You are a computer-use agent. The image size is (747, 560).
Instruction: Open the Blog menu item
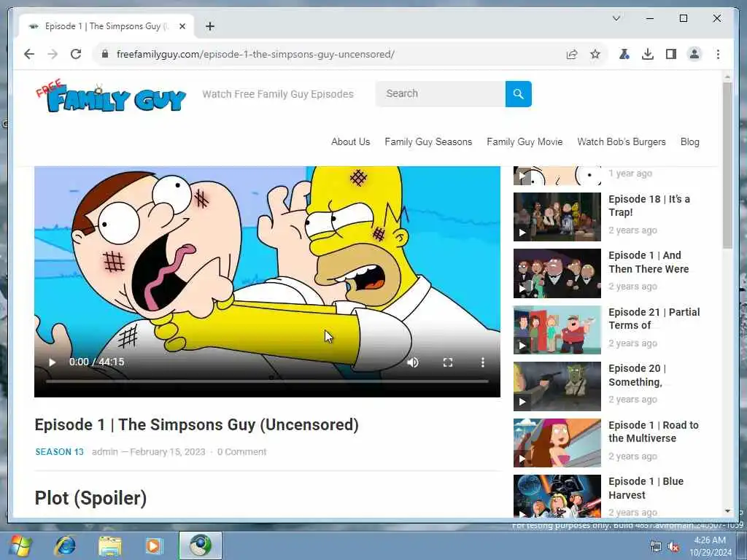[690, 142]
